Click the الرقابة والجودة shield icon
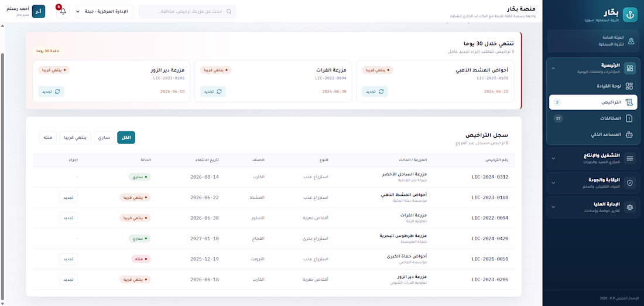 point(629,183)
